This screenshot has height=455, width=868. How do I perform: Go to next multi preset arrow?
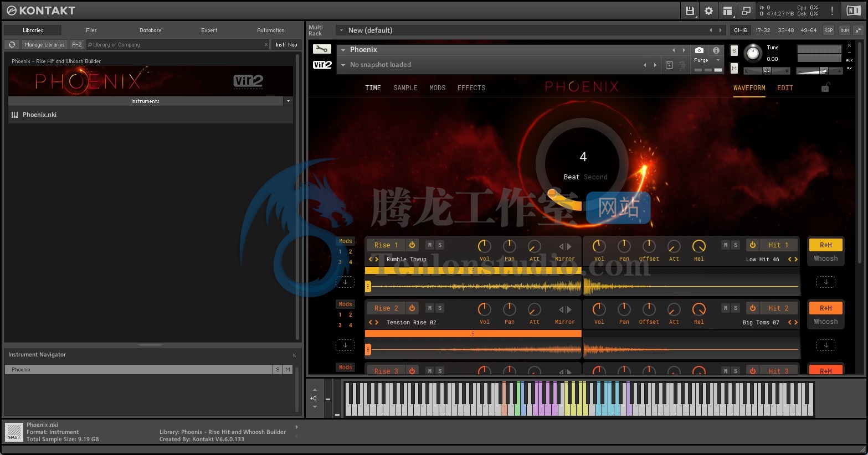[x=720, y=30]
